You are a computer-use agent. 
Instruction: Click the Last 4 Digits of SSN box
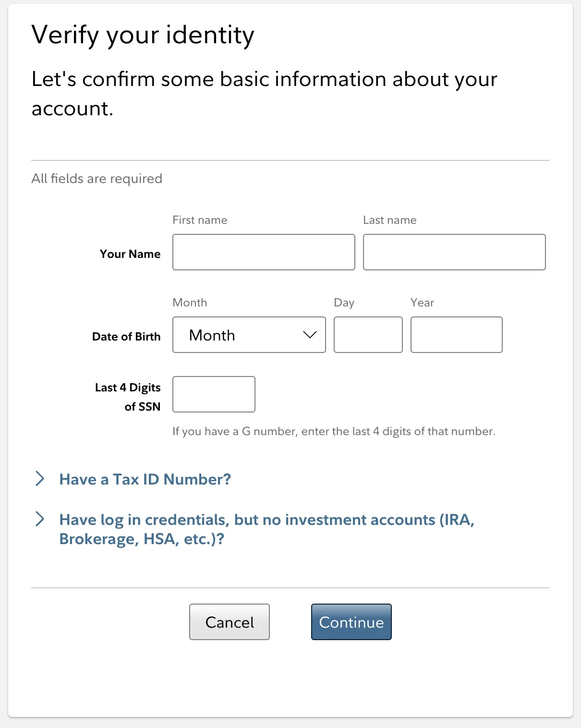tap(214, 394)
